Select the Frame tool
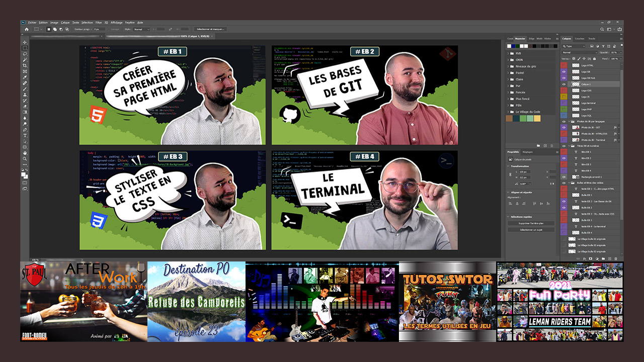Viewport: 644px width, 362px height. click(25, 71)
